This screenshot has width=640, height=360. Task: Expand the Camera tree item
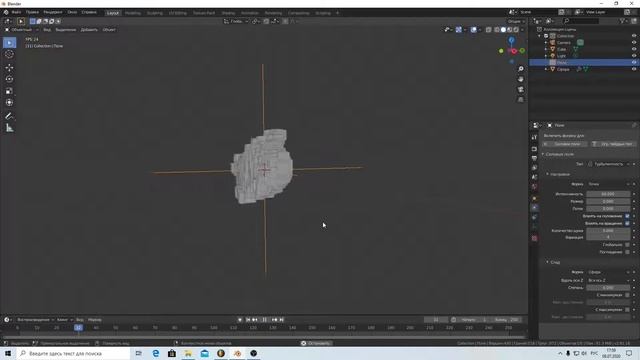point(546,42)
